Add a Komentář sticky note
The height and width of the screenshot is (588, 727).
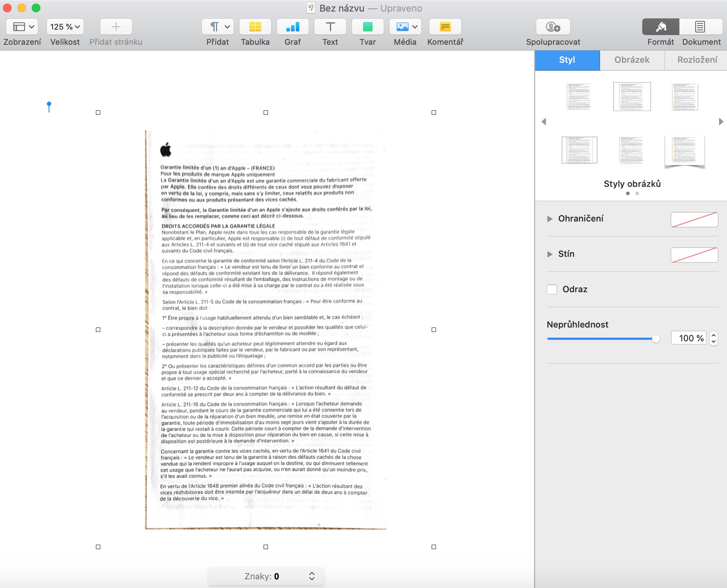pyautogui.click(x=445, y=27)
